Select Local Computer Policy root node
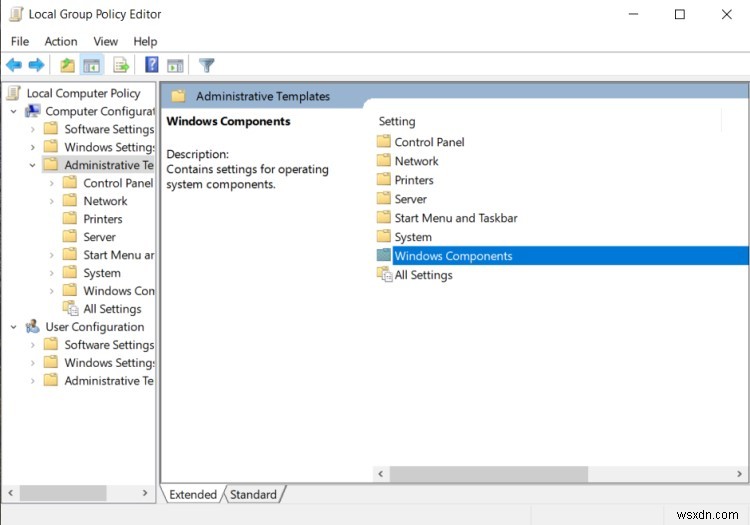750x525 pixels. 83,93
